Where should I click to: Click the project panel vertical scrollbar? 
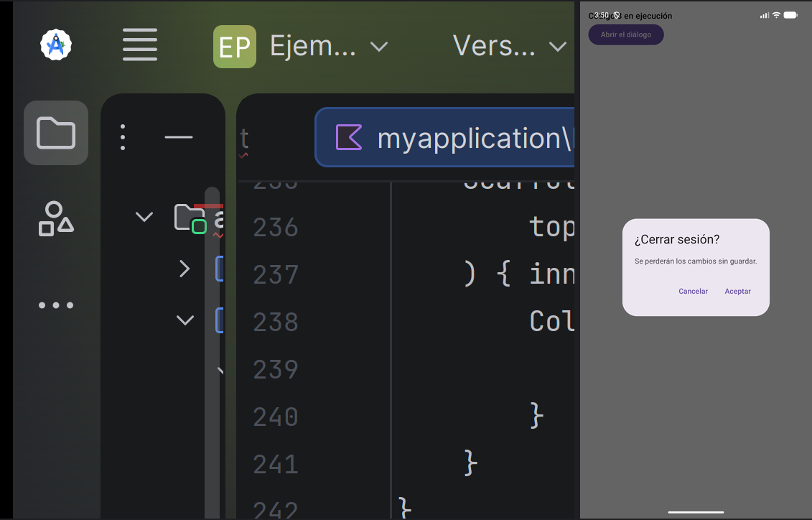pos(213,352)
